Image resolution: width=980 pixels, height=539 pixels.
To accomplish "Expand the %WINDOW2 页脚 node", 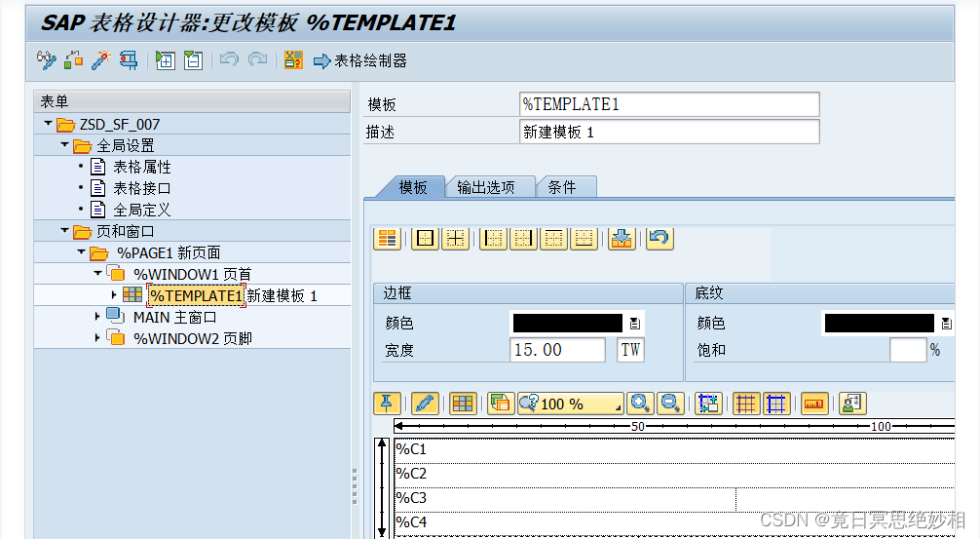I will click(97, 337).
